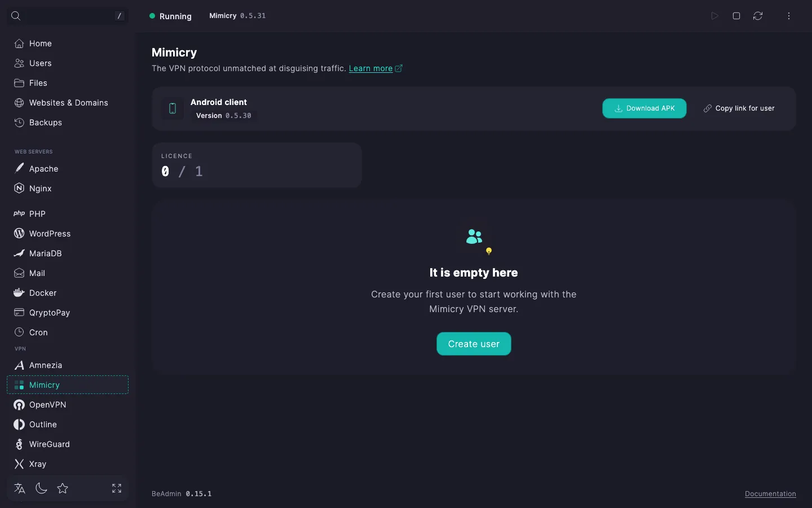Click the Nginx icon in the sidebar
Viewport: 812px width, 508px height.
19,189
